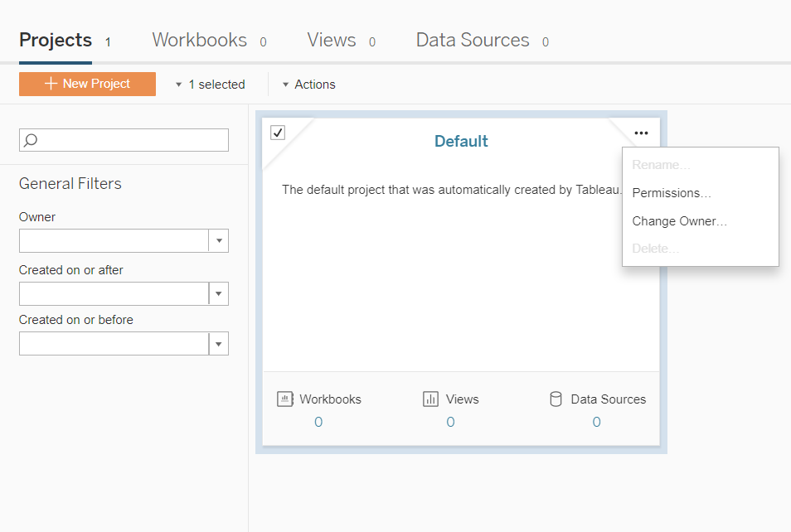Open the Created on or before dropdown
The width and height of the screenshot is (791, 532).
click(x=219, y=344)
